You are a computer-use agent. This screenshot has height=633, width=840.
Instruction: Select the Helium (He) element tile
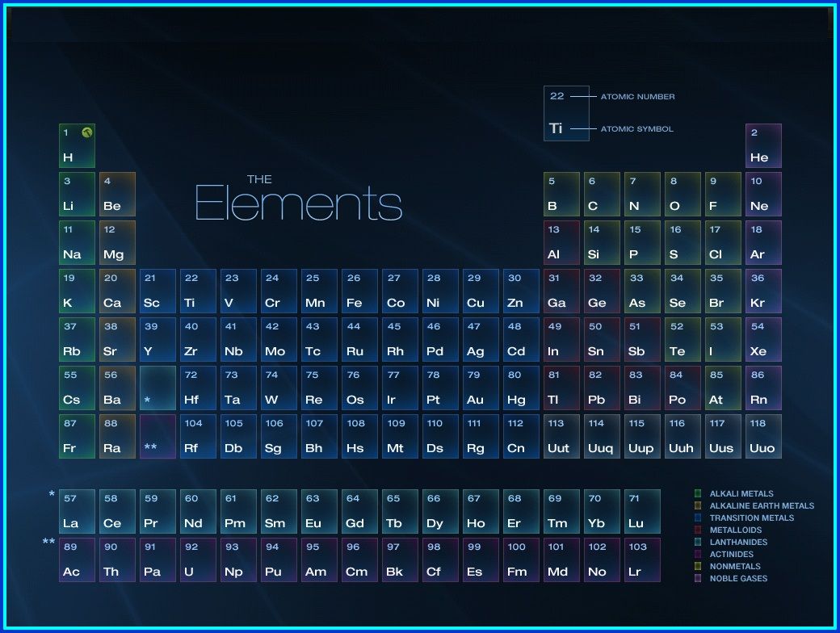click(x=762, y=145)
